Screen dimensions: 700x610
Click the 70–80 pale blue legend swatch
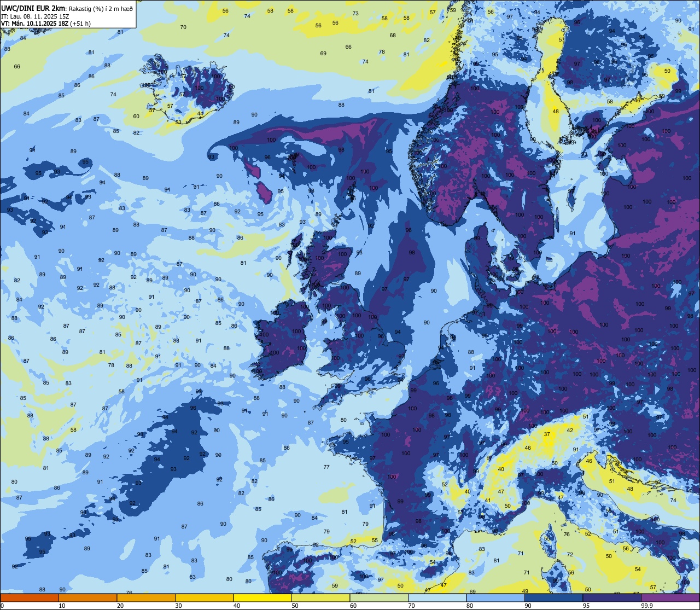click(437, 597)
